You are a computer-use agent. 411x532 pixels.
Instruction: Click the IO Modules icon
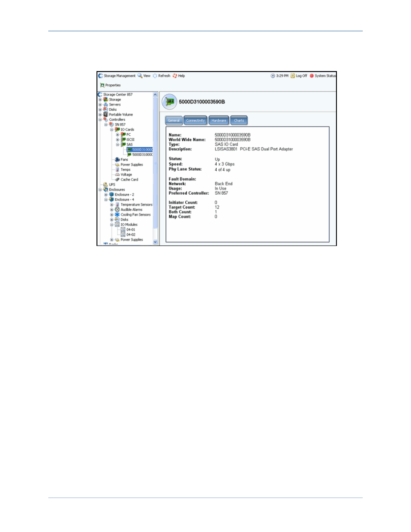(117, 225)
